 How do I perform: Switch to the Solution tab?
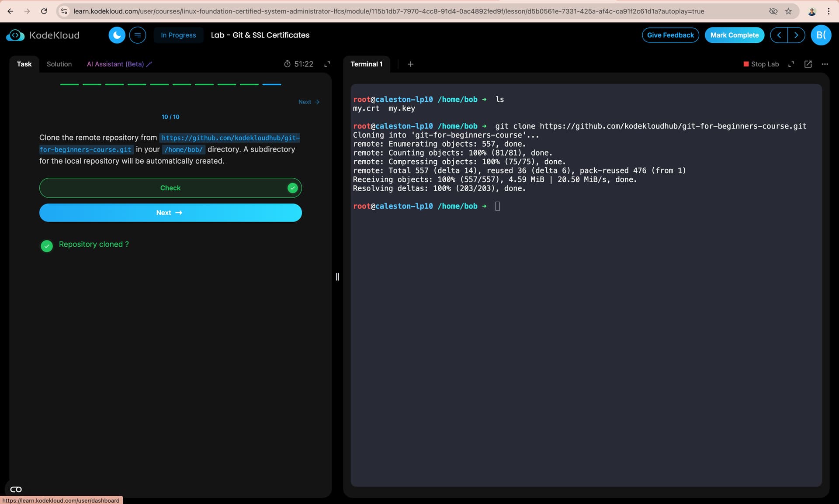(59, 64)
